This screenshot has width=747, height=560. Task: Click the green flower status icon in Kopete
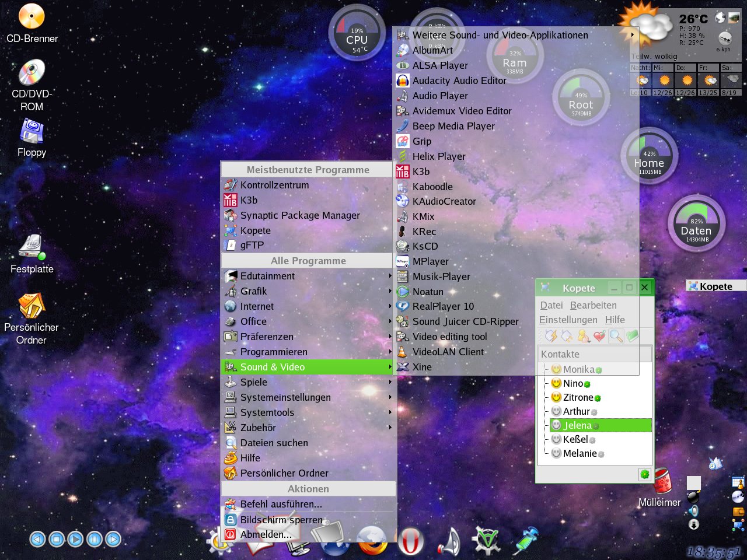[x=644, y=474]
